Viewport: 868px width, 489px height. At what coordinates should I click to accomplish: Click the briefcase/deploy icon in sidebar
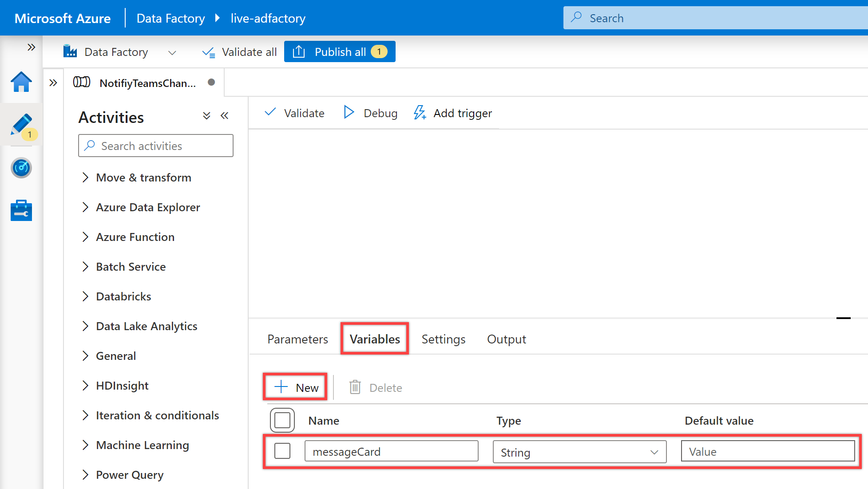click(21, 209)
